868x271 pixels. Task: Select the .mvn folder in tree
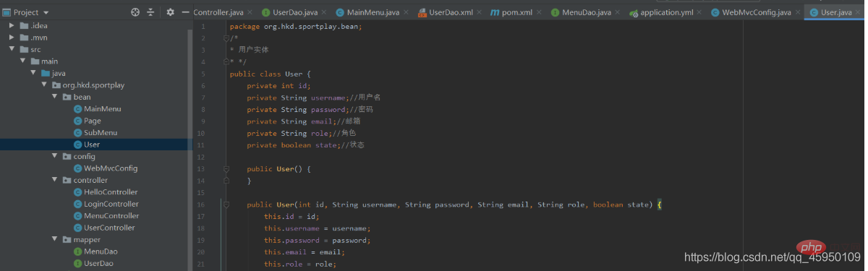pyautogui.click(x=33, y=38)
